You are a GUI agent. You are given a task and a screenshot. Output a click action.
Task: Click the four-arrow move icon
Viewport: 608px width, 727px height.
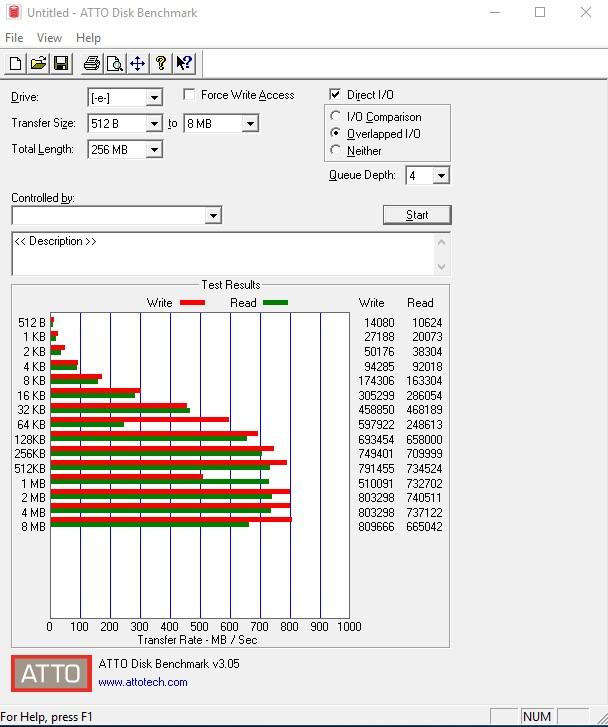coord(138,63)
